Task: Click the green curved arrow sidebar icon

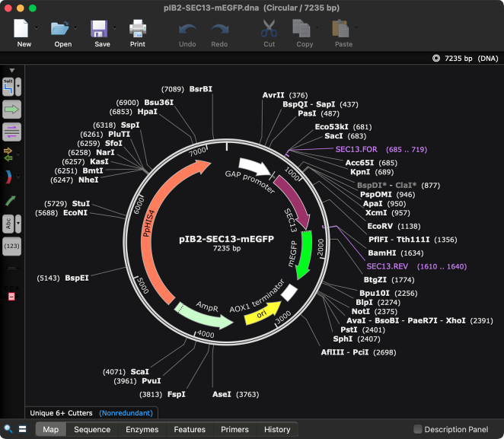Action: point(11,200)
